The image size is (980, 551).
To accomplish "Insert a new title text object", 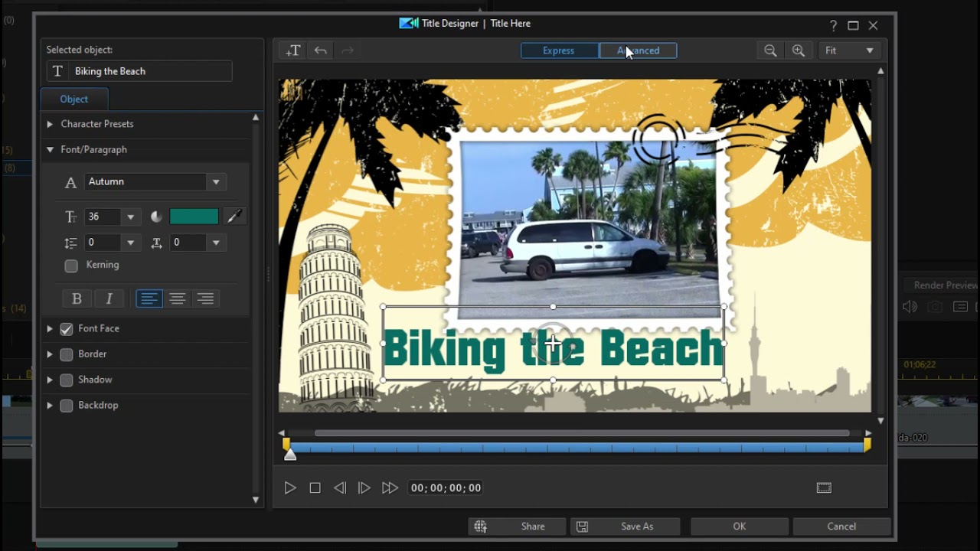I will pyautogui.click(x=293, y=51).
